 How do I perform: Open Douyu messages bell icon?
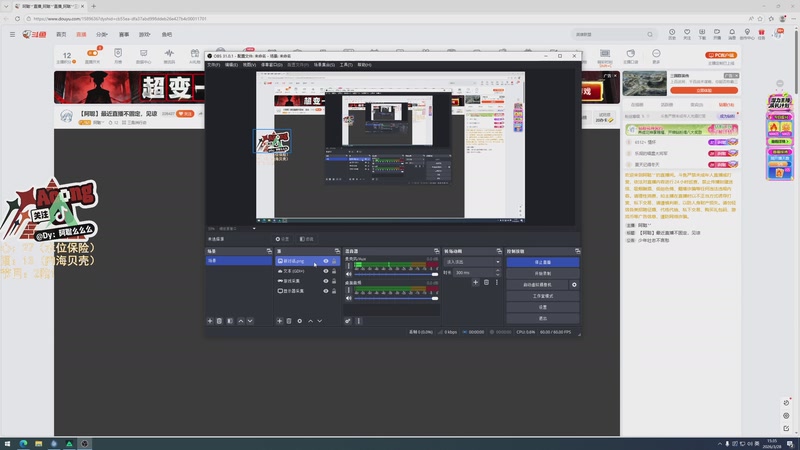732,33
